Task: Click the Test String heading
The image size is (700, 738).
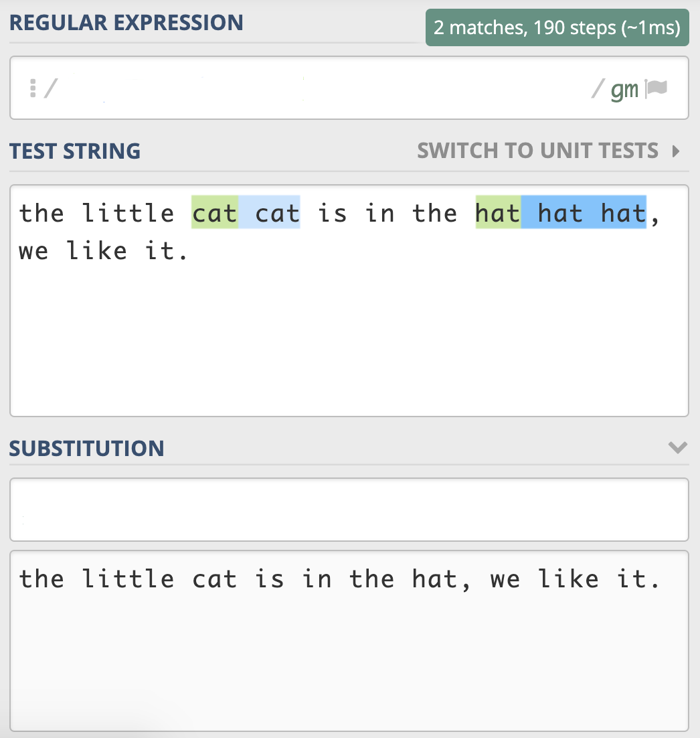Action: (x=75, y=151)
